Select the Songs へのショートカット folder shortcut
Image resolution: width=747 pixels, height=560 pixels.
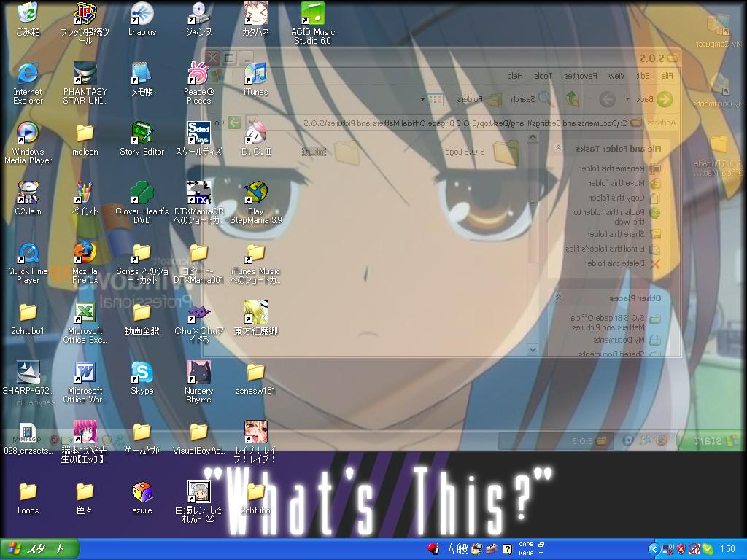click(142, 262)
